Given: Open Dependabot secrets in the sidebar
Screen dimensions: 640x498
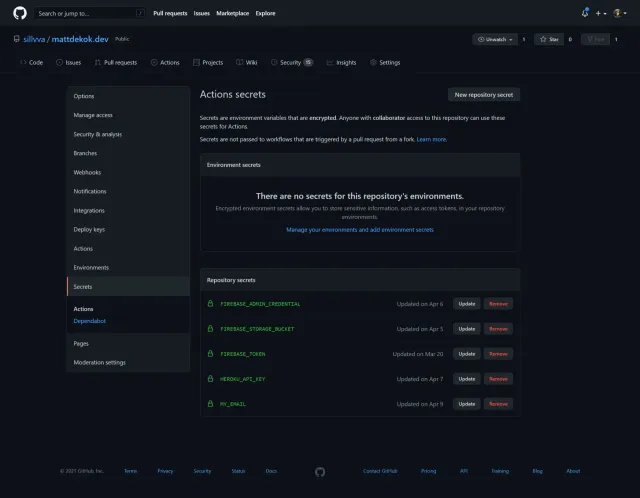Looking at the screenshot, I should click(89, 321).
